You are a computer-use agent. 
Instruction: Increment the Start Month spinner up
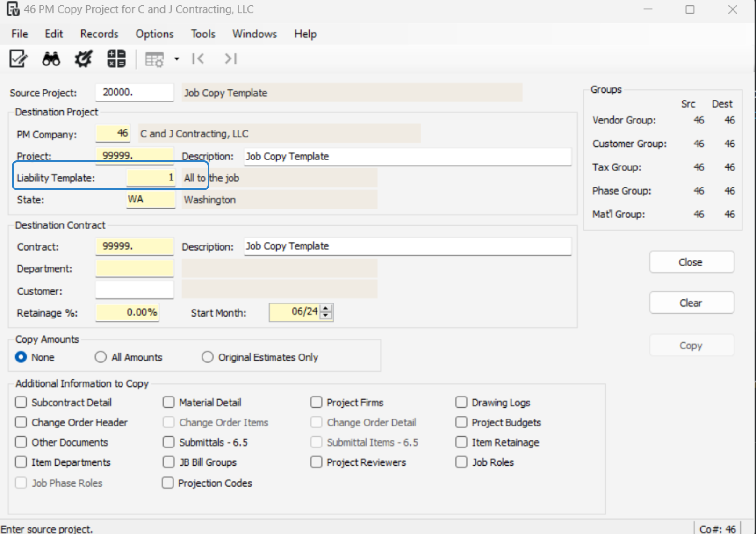[x=326, y=308]
